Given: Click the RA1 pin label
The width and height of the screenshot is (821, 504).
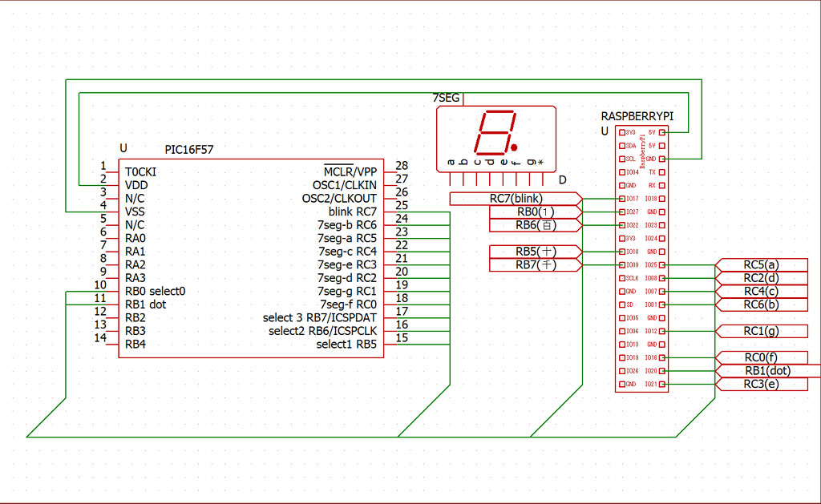Looking at the screenshot, I should (x=135, y=252).
